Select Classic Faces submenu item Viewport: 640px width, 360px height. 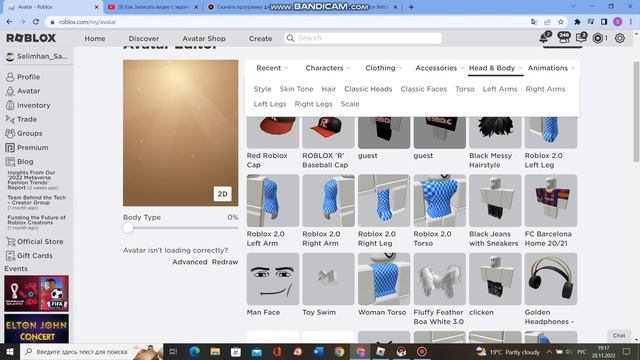click(x=423, y=89)
